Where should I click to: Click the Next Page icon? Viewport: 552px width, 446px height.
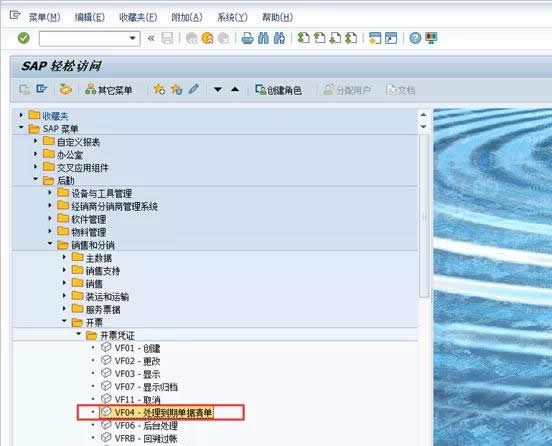pyautogui.click(x=335, y=38)
